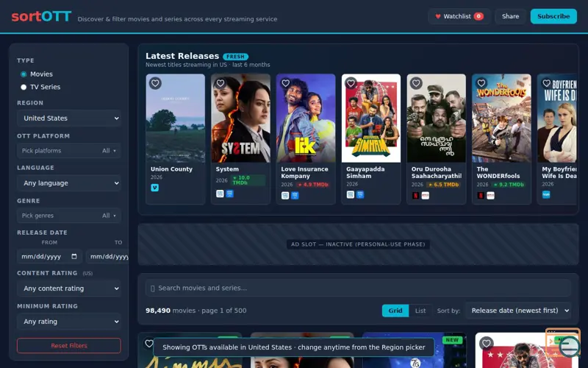This screenshot has width=588, height=368.
Task: Open the Union County poster thumbnail
Action: (x=176, y=118)
